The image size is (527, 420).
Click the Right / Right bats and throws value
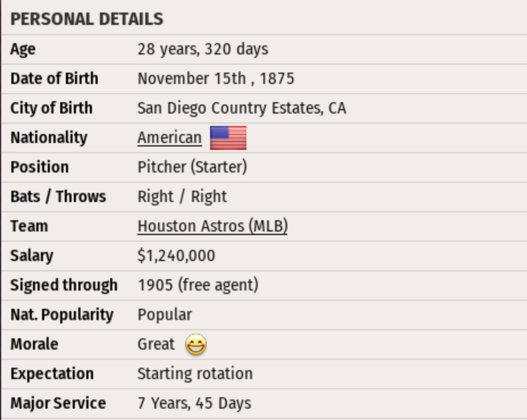point(182,197)
